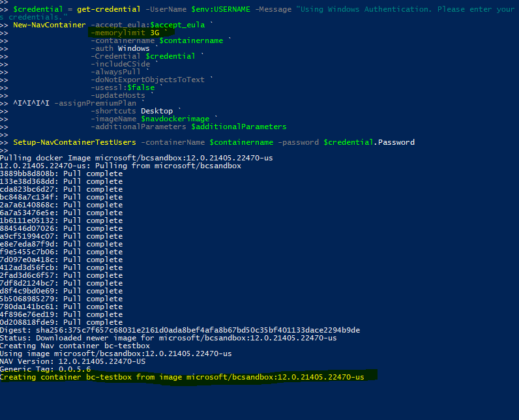Click the 'Status: Downloaded newer image' line
This screenshot has width=519, height=420.
[168, 338]
